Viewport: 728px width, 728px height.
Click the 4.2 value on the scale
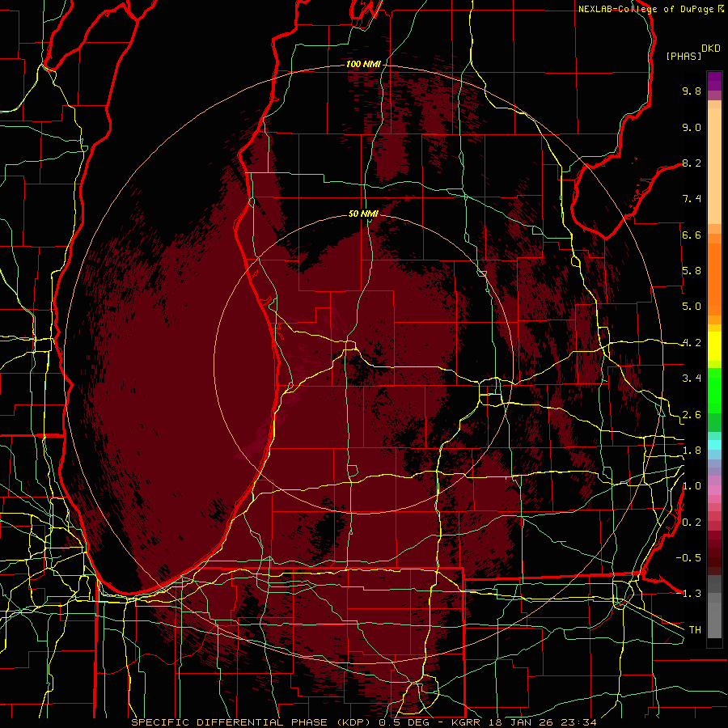click(x=692, y=343)
